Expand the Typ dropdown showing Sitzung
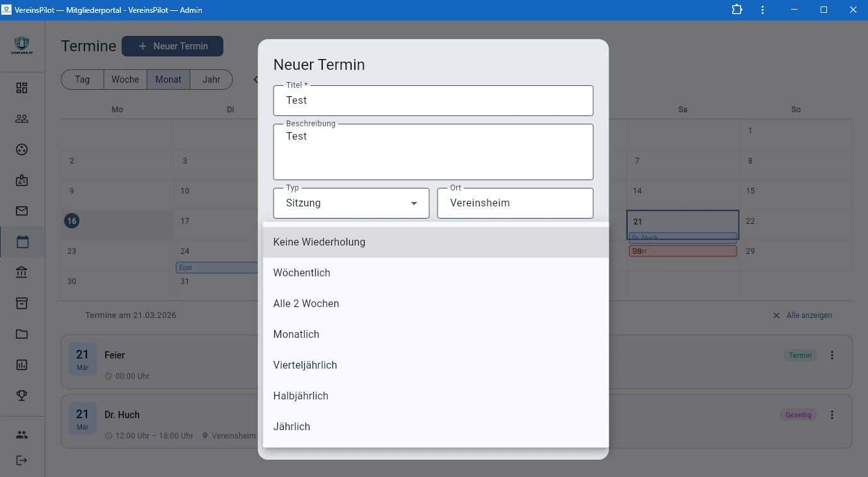The width and height of the screenshot is (868, 477). pyautogui.click(x=351, y=203)
